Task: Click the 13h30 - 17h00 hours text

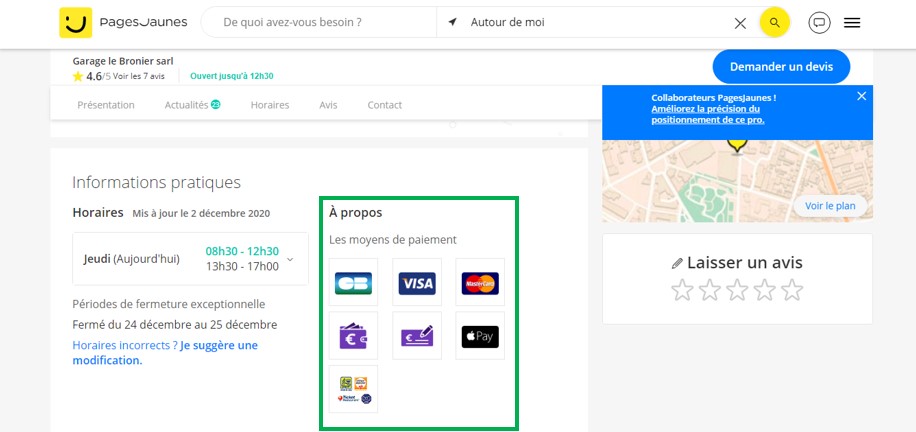Action: (242, 267)
